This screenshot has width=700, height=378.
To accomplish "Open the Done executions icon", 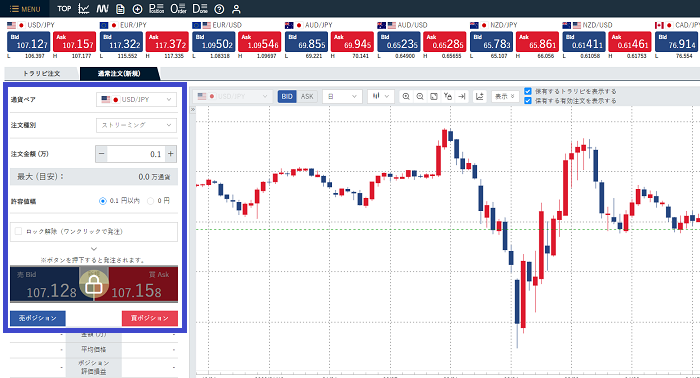I will [x=200, y=8].
